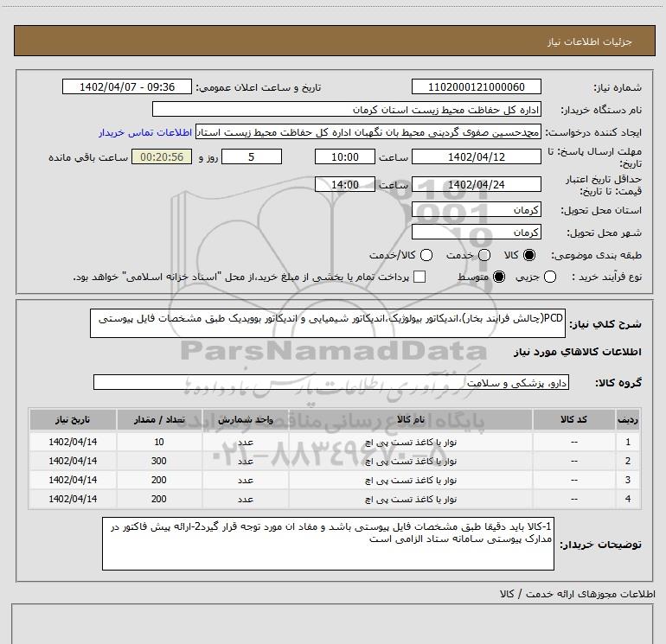Click quantity 200 in row 3

[159, 481]
